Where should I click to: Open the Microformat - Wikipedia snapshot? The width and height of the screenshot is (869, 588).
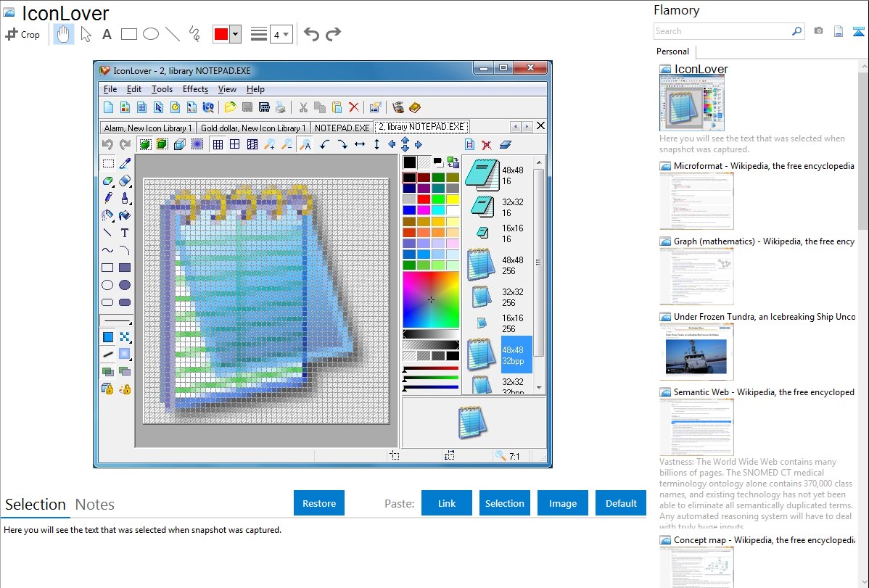(757, 194)
